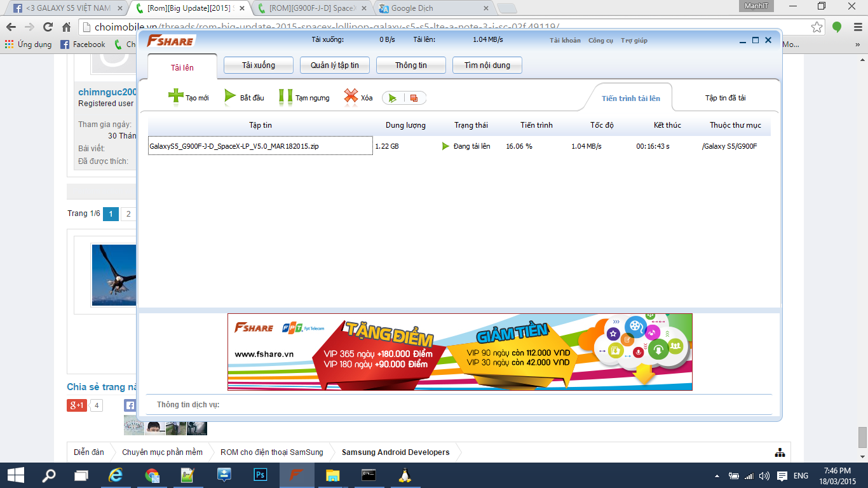Select the Tiến trình tải lên sub-tab

click(x=631, y=98)
